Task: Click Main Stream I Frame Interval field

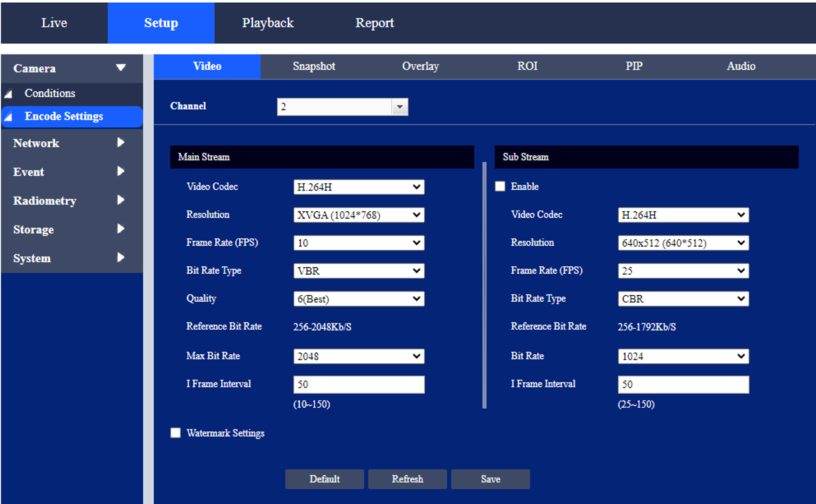Action: coord(358,384)
